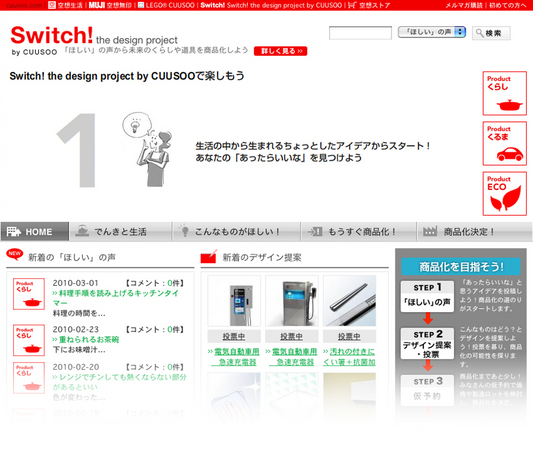533x450 pixels.
Task: Open the second silver charger design thumbnail
Action: 292,301
